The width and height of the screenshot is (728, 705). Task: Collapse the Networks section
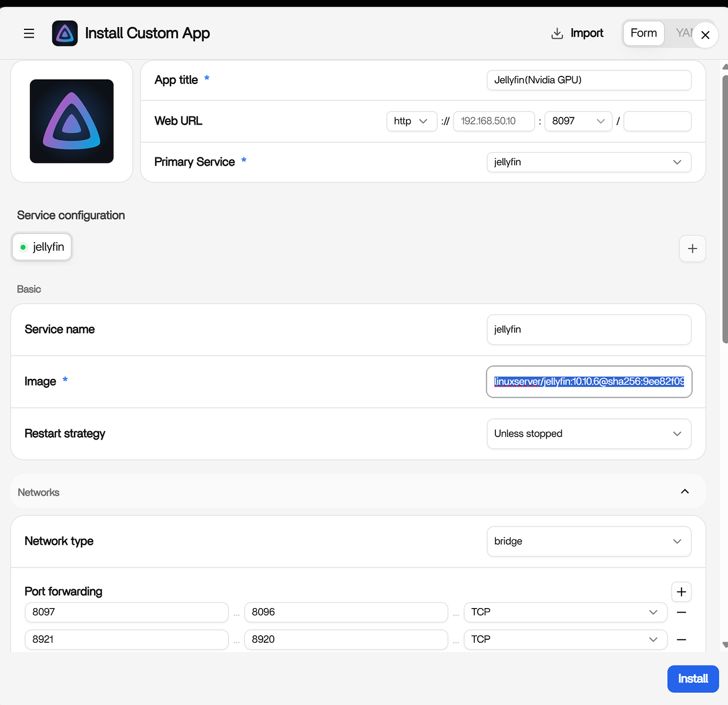(x=685, y=492)
